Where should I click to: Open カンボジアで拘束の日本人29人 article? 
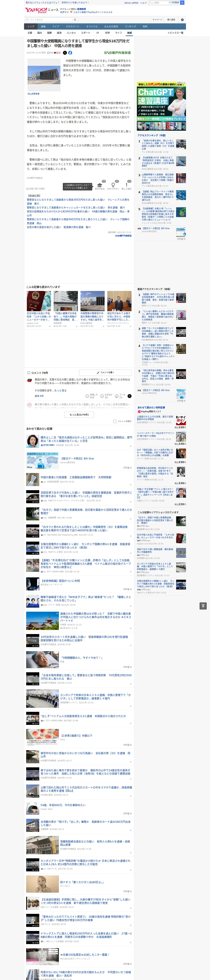pos(95,697)
